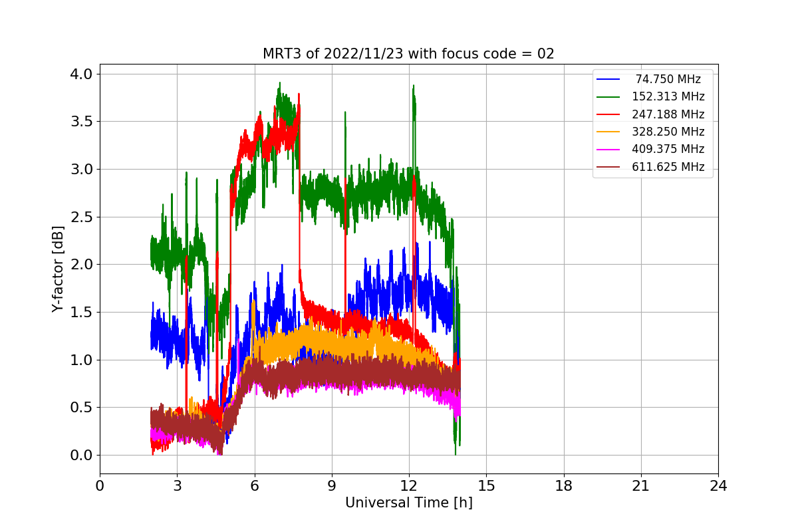The height and width of the screenshot is (532, 798).
Task: Click the red line swatch in legend
Action: (608, 114)
